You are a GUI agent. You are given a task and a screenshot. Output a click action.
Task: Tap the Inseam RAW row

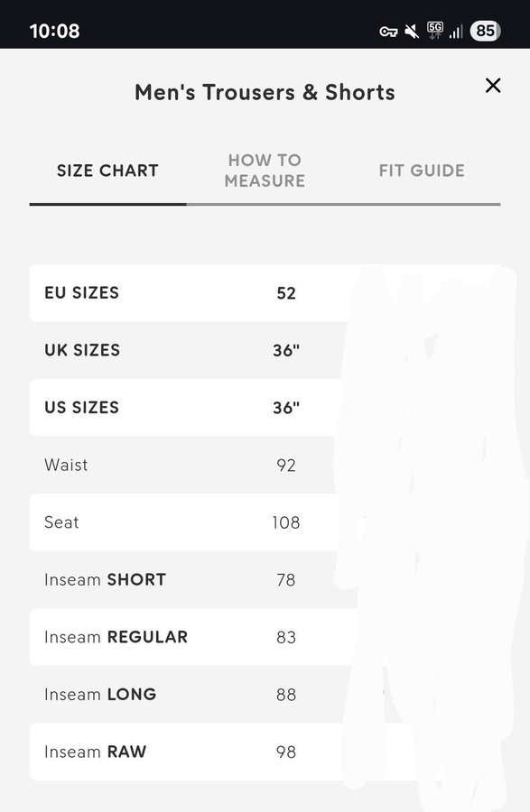click(265, 752)
